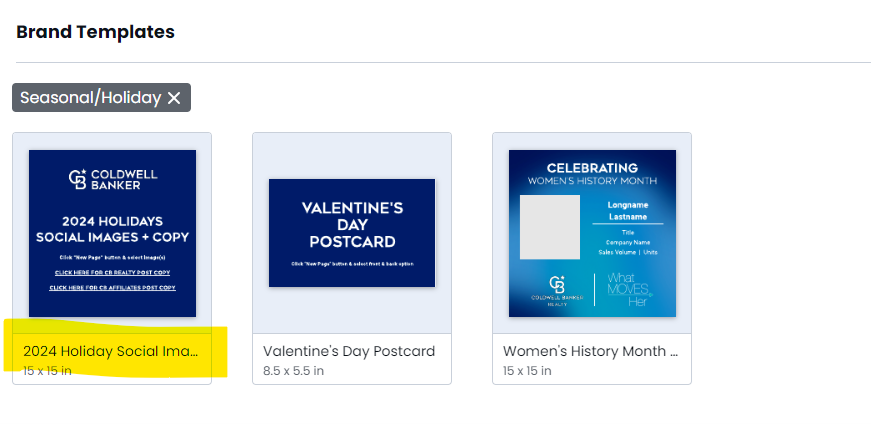871x424 pixels.
Task: Remove the Seasonal/Holiday filter with X icon
Action: (174, 98)
